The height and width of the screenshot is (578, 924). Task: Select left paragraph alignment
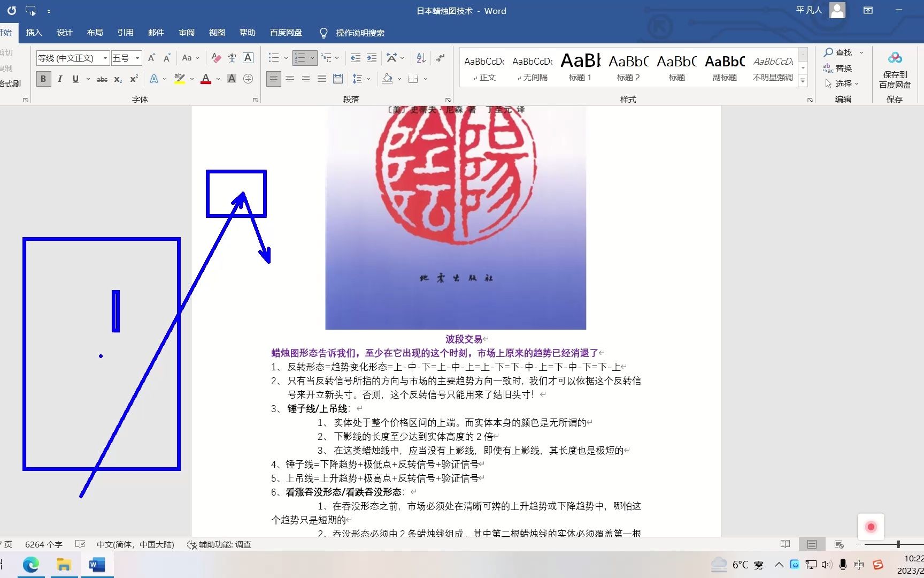click(x=273, y=79)
